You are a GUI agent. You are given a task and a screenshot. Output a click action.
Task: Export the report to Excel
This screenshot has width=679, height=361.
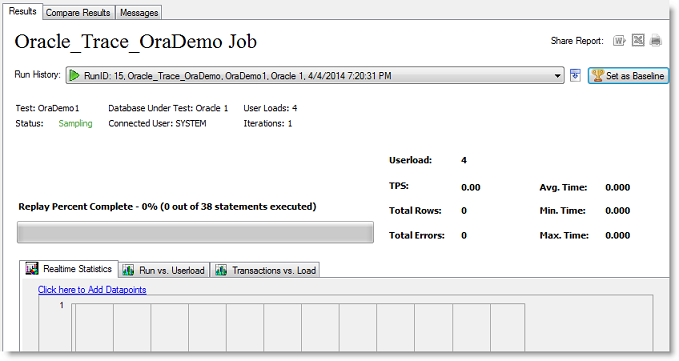click(x=638, y=40)
